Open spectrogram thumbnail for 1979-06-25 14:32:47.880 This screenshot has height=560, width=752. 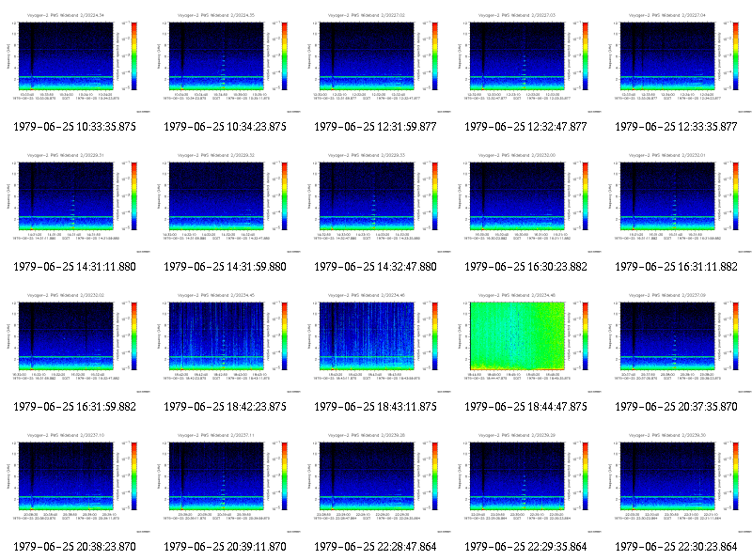pos(375,202)
